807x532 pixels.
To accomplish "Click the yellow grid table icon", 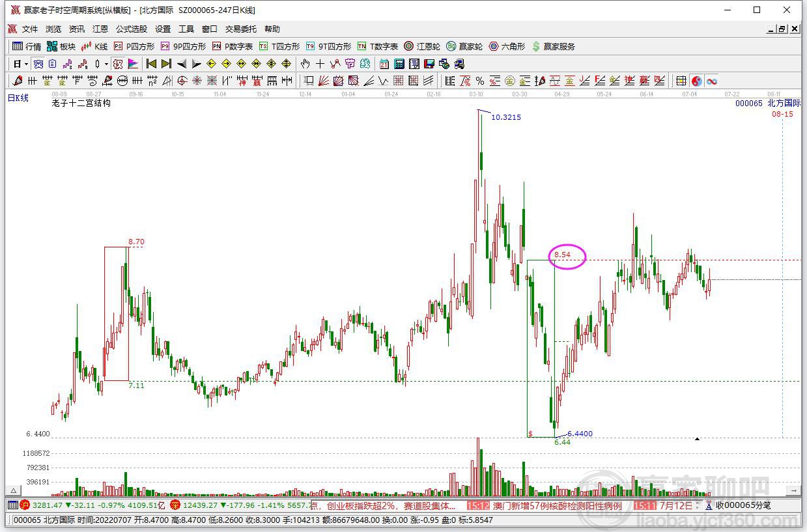I will pyautogui.click(x=681, y=81).
